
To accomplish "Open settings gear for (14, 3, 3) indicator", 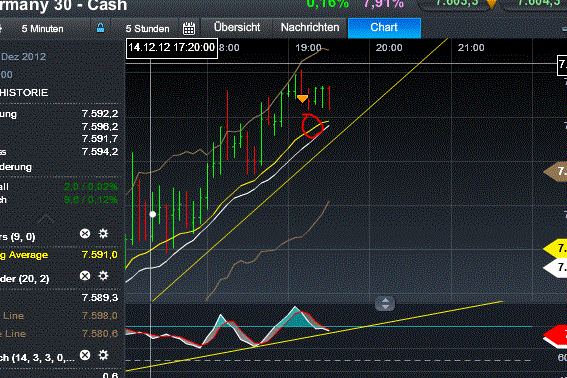I will click(103, 355).
